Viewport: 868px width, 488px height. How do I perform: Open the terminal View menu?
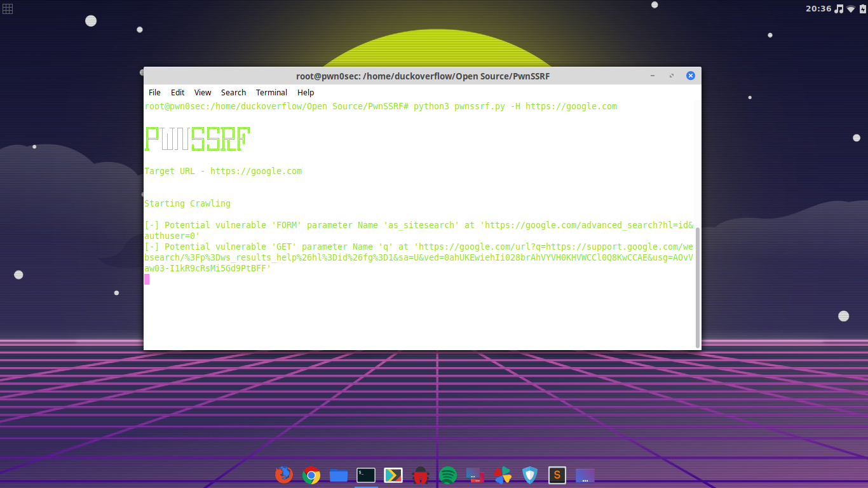(203, 92)
